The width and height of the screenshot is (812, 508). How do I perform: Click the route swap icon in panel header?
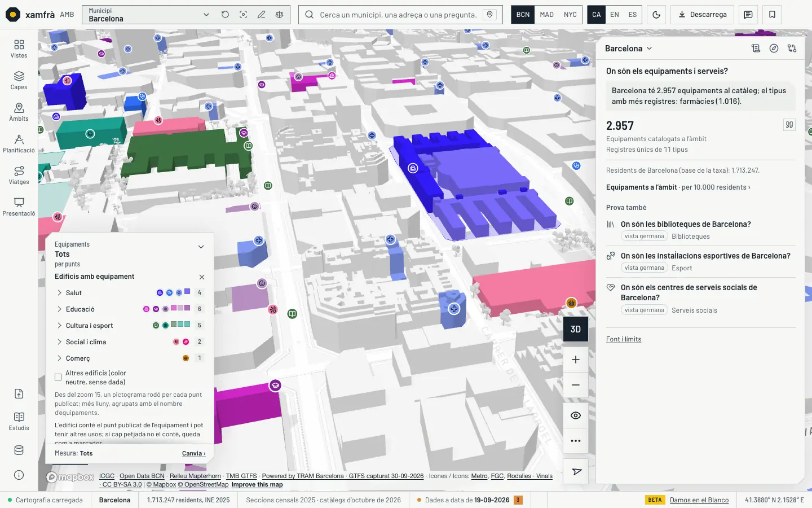coord(792,49)
